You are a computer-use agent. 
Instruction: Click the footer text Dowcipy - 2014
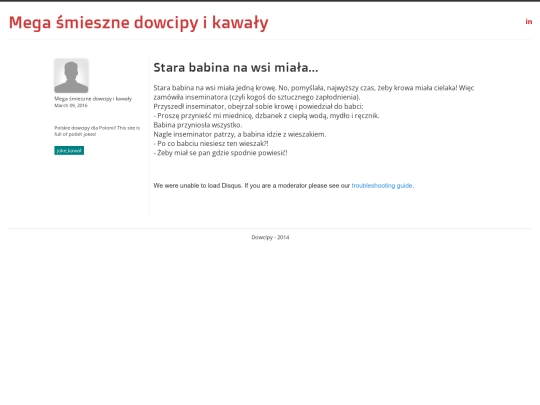pyautogui.click(x=270, y=237)
